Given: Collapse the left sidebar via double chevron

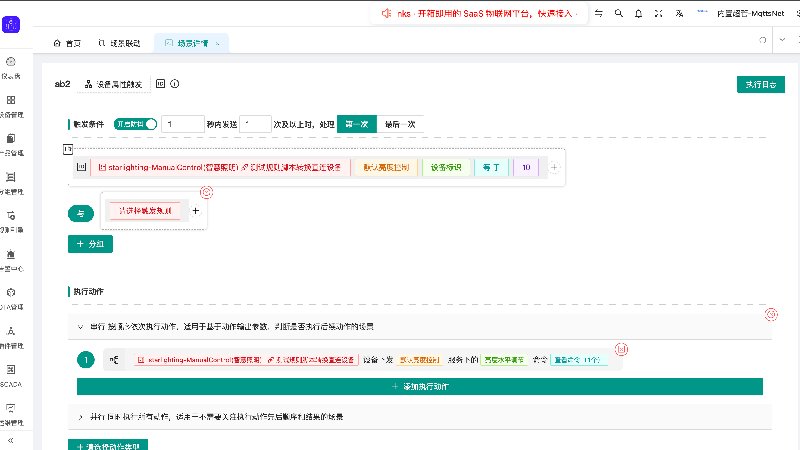Looking at the screenshot, I should click(11, 440).
